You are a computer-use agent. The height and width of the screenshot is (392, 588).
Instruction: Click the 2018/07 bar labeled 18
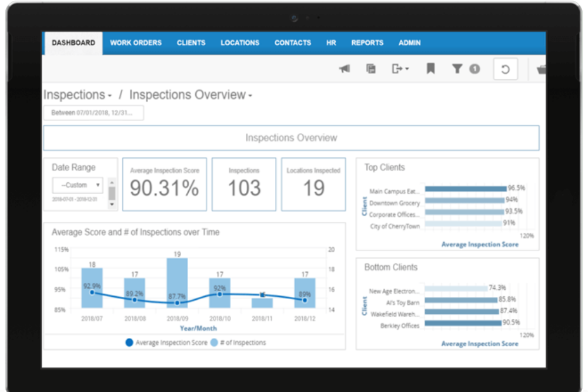click(92, 288)
